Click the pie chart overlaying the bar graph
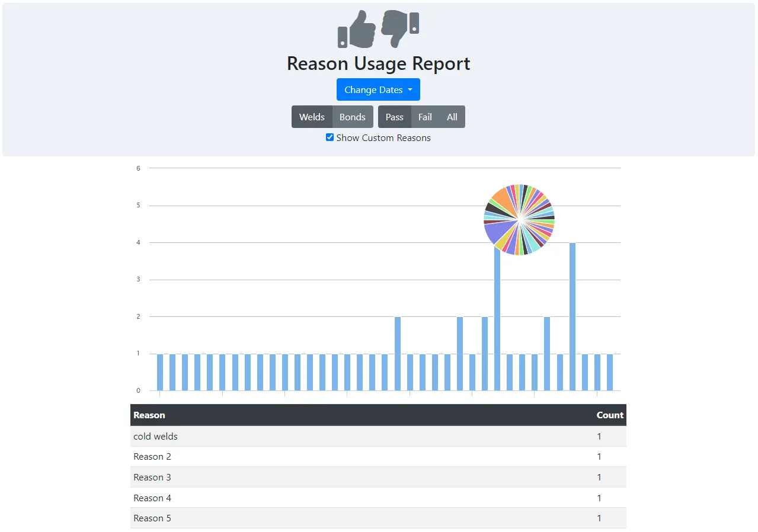Viewport: 758px width, 532px height. point(519,219)
